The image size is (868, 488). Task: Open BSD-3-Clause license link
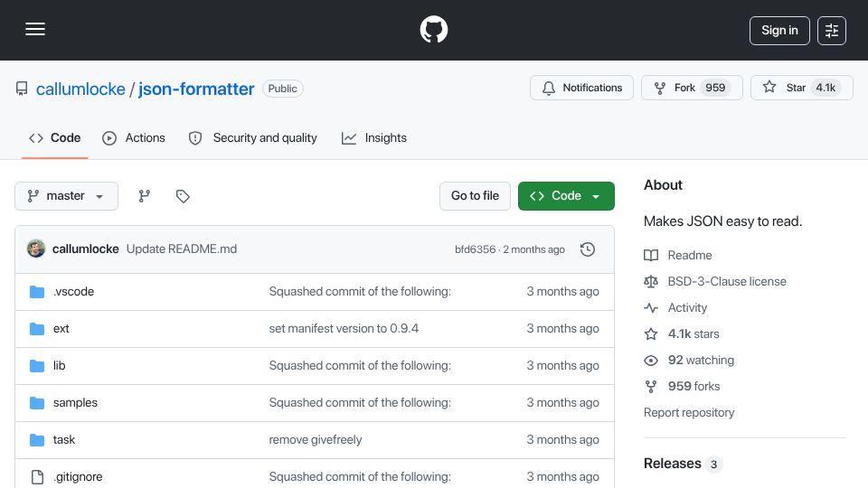(x=727, y=282)
